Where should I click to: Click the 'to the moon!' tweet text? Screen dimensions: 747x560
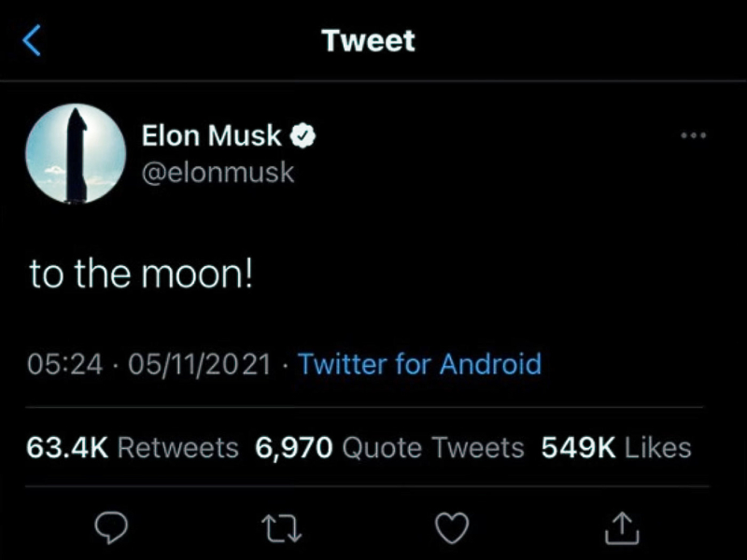coord(141,276)
